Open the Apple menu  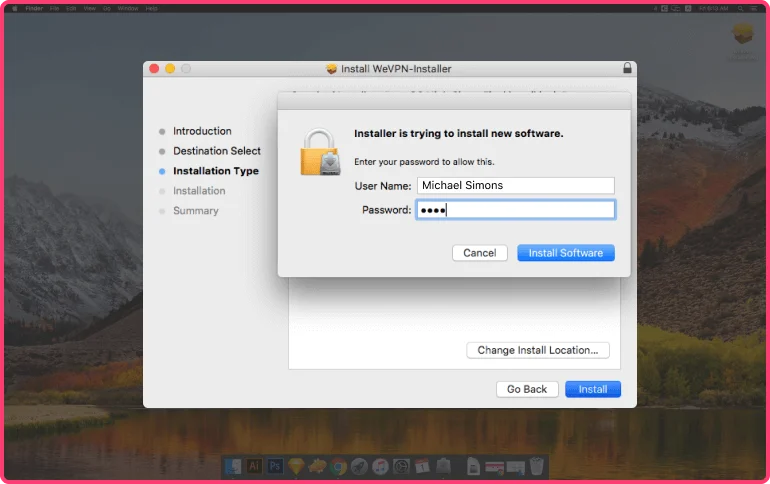14,8
